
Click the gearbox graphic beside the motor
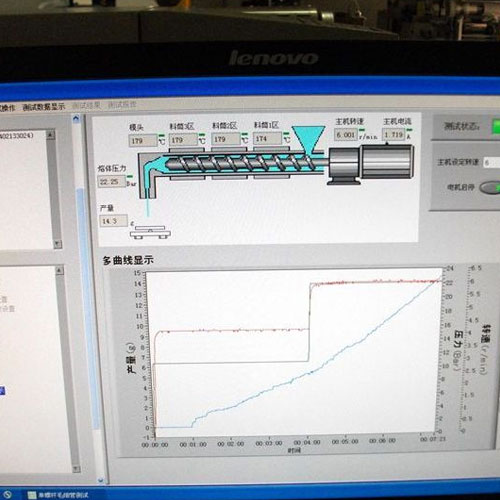click(344, 166)
